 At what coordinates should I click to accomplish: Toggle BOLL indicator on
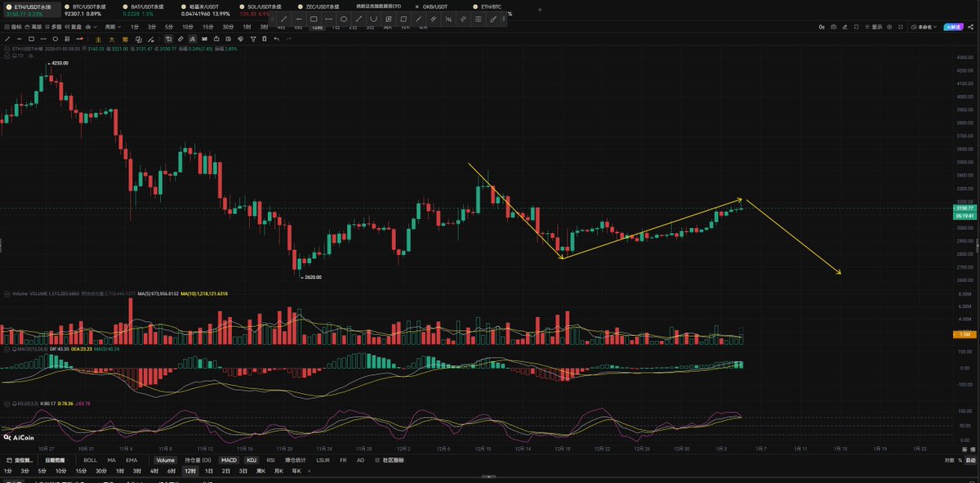point(90,460)
